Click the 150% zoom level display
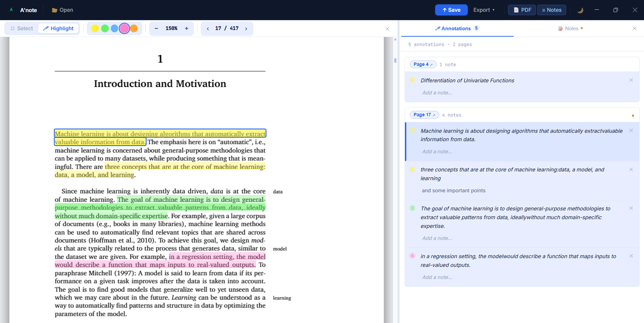This screenshot has height=323, width=644. (x=172, y=29)
